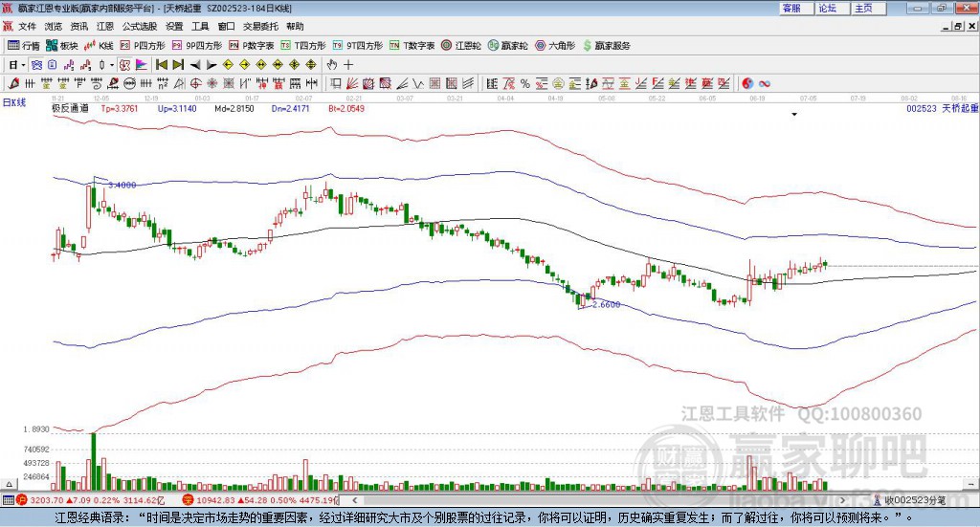Open the 行情 market quotes view

click(23, 46)
